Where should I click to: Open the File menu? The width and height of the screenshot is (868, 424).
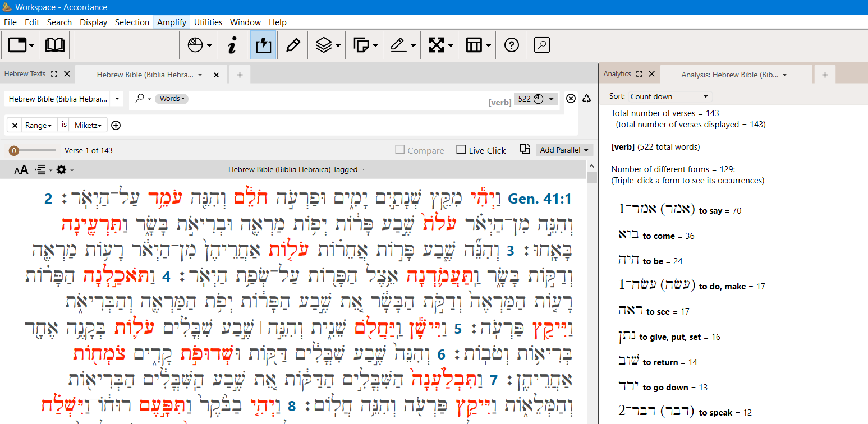tap(10, 22)
